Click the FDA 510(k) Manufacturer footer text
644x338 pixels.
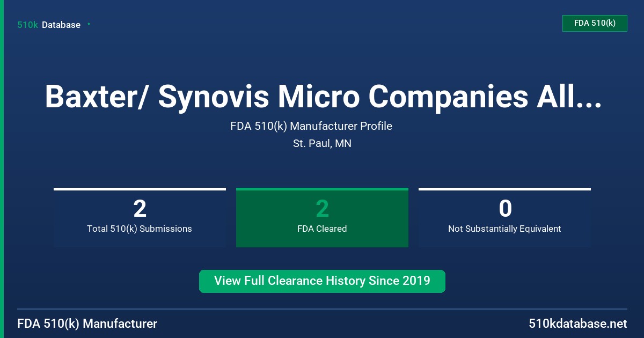87,324
